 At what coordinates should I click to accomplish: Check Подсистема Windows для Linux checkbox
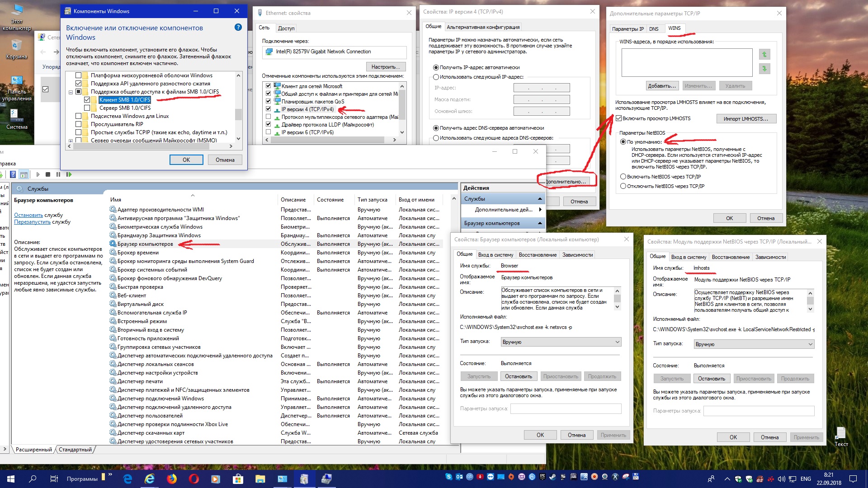click(x=79, y=116)
